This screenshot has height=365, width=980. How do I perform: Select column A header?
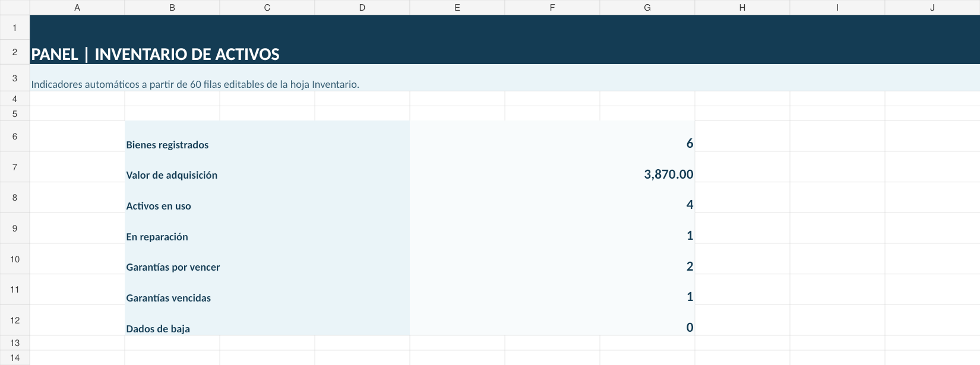coord(77,8)
